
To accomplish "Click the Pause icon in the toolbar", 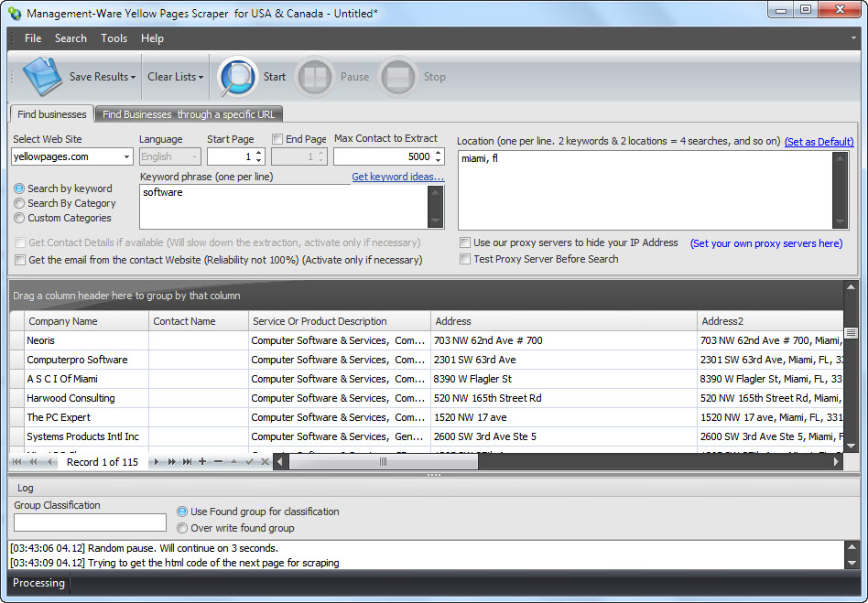I will point(315,77).
